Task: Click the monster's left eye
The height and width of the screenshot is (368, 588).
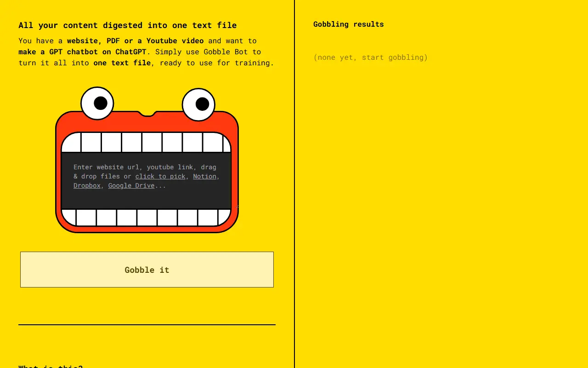Action: coord(97,103)
